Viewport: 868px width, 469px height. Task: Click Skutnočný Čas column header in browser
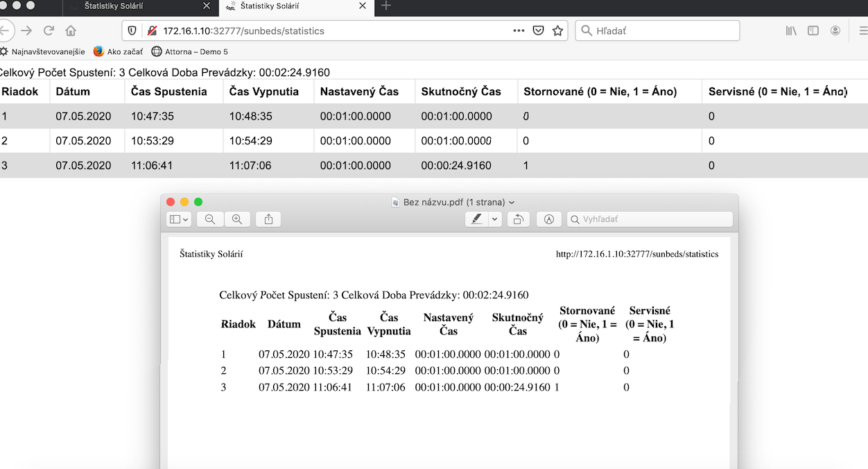pyautogui.click(x=461, y=92)
